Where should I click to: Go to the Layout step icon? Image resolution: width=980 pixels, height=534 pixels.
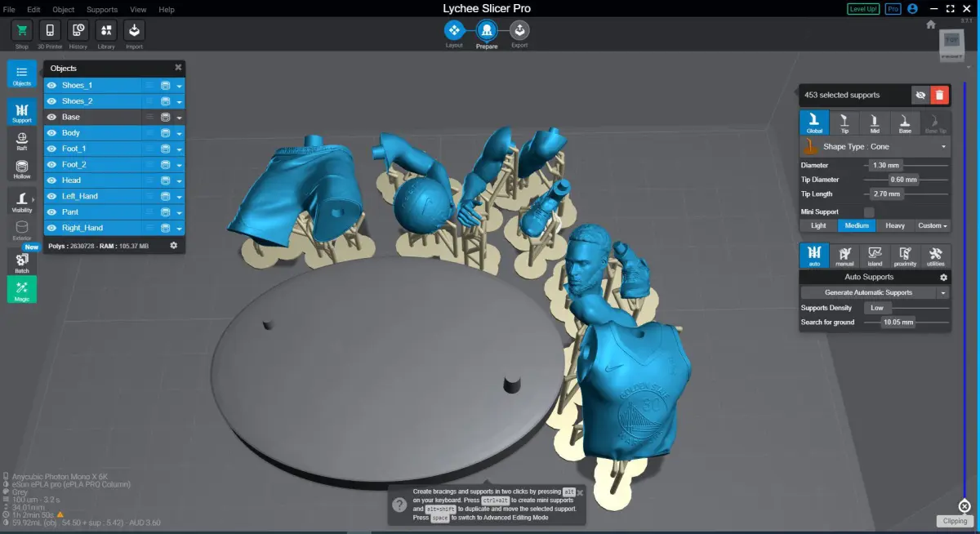click(x=454, y=30)
